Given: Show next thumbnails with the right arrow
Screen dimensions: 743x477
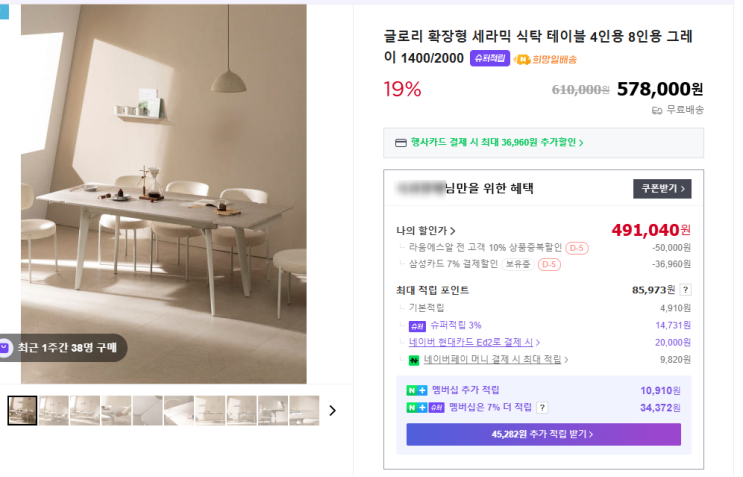Looking at the screenshot, I should click(x=333, y=410).
